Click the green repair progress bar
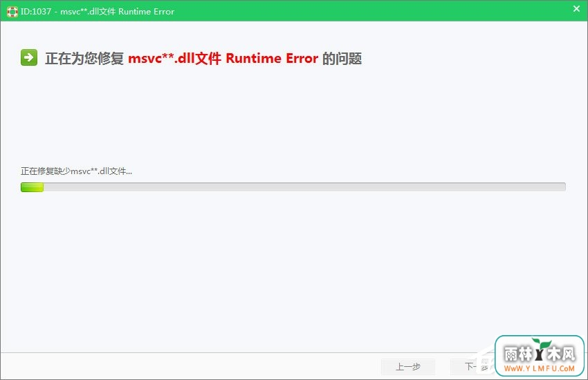This screenshot has height=380, width=588. [293, 187]
